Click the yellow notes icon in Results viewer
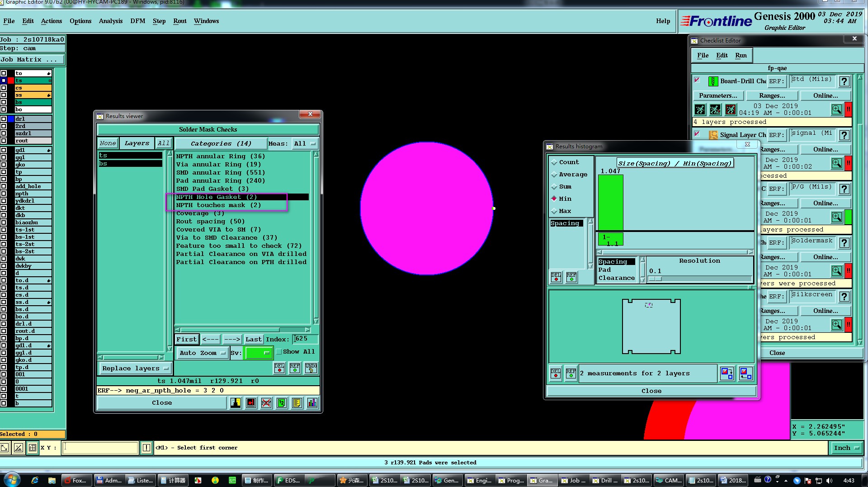This screenshot has width=868, height=487. [x=297, y=402]
